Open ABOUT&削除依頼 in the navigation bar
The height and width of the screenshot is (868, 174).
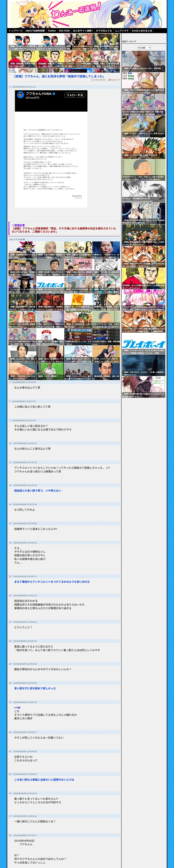point(35,31)
